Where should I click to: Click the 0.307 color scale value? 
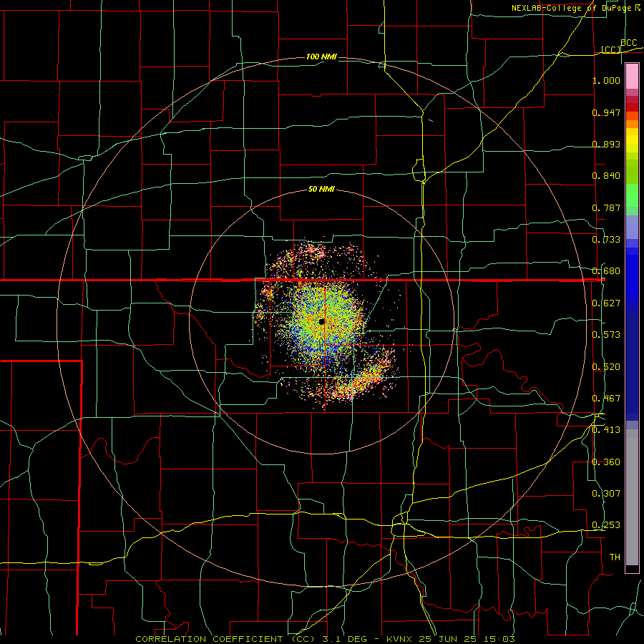pos(606,494)
